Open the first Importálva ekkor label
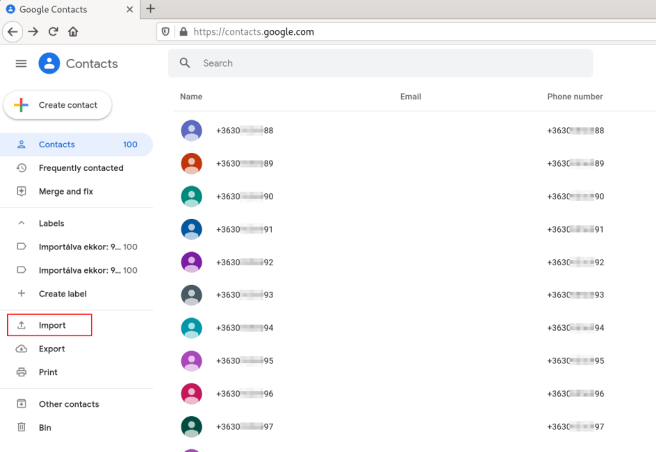This screenshot has width=656, height=452. [x=78, y=246]
